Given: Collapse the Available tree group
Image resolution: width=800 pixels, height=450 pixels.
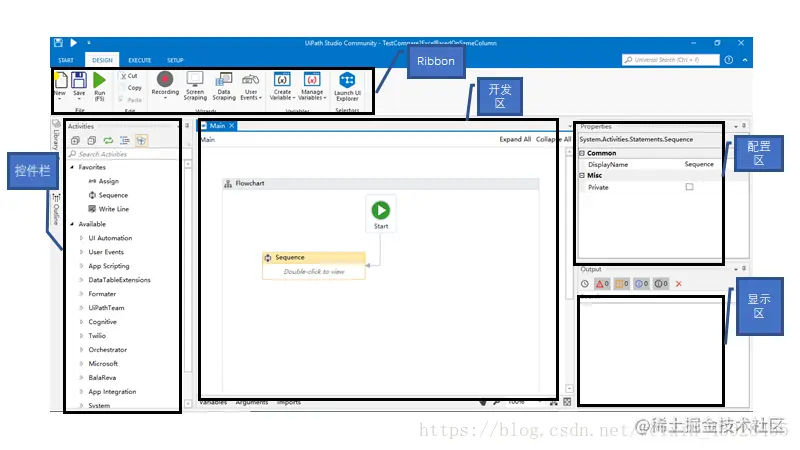Looking at the screenshot, I should (72, 224).
